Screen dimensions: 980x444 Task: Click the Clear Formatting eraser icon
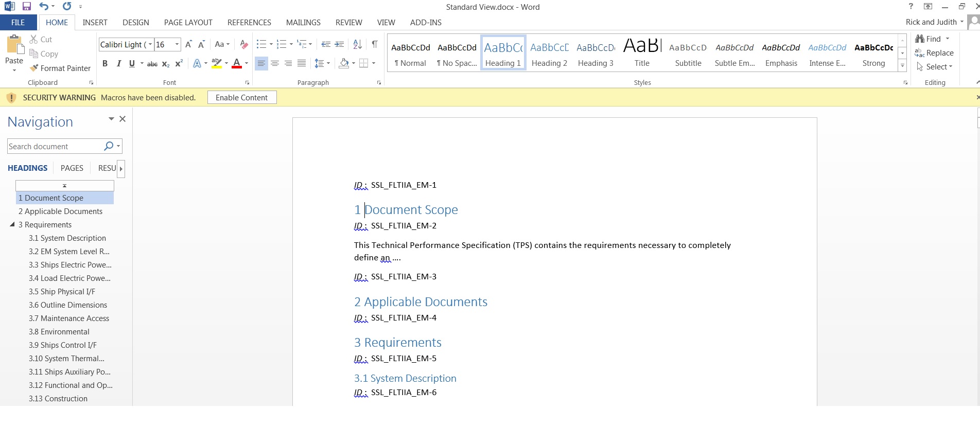tap(244, 44)
